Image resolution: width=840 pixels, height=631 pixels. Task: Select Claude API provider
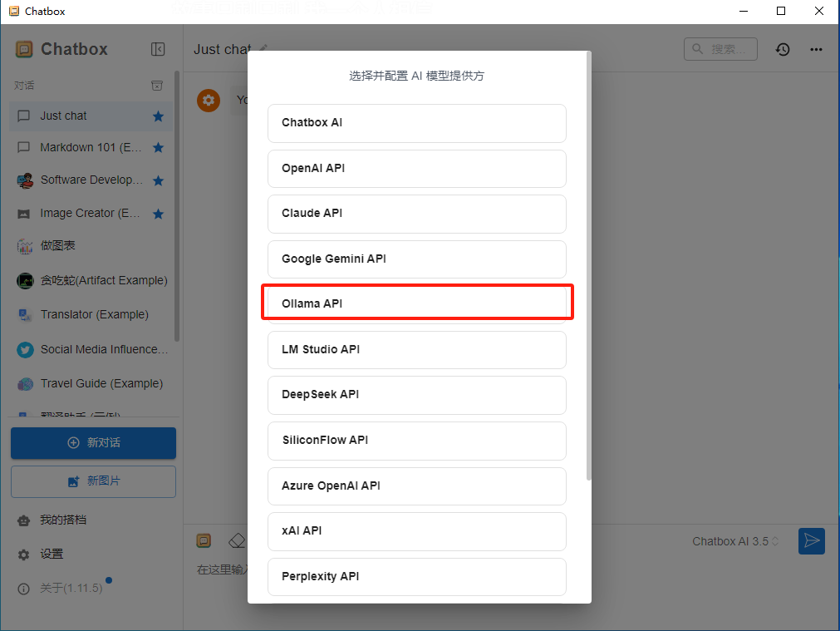click(x=417, y=214)
